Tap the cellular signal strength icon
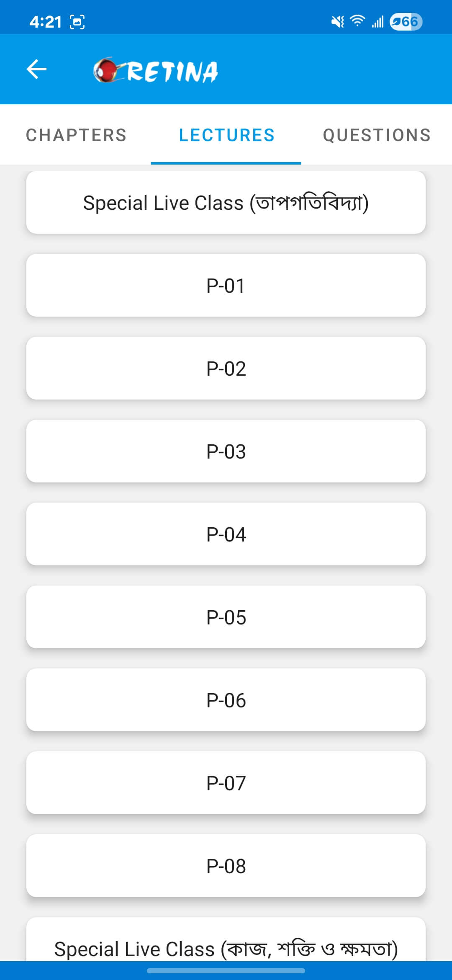This screenshot has height=980, width=452. point(378,21)
